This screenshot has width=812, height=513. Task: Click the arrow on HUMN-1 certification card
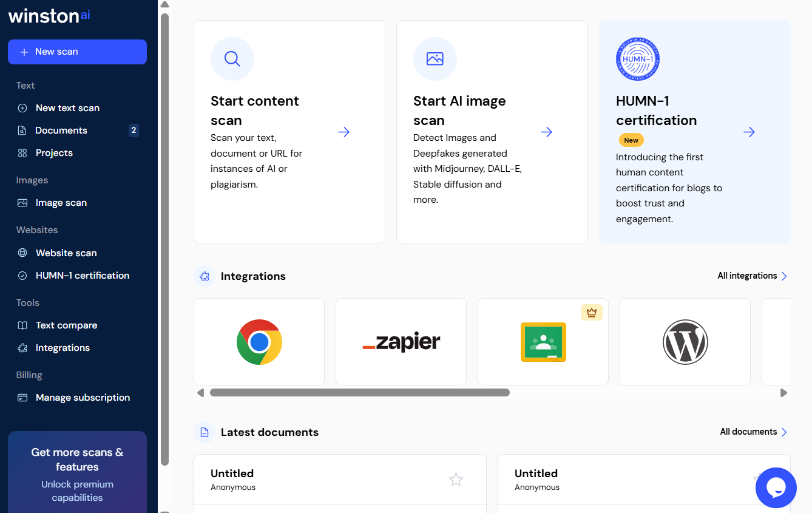coord(749,132)
